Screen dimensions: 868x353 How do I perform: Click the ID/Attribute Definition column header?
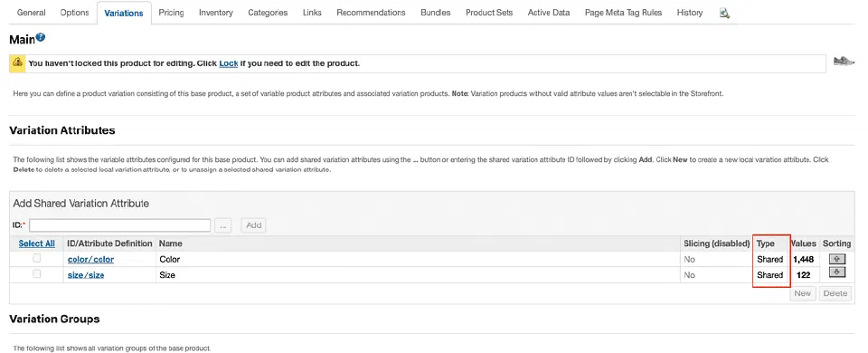109,243
